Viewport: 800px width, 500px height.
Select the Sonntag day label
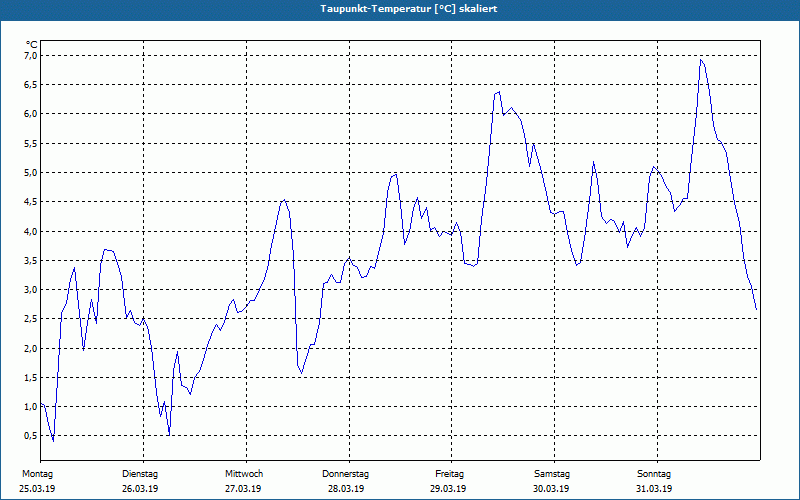tap(654, 474)
